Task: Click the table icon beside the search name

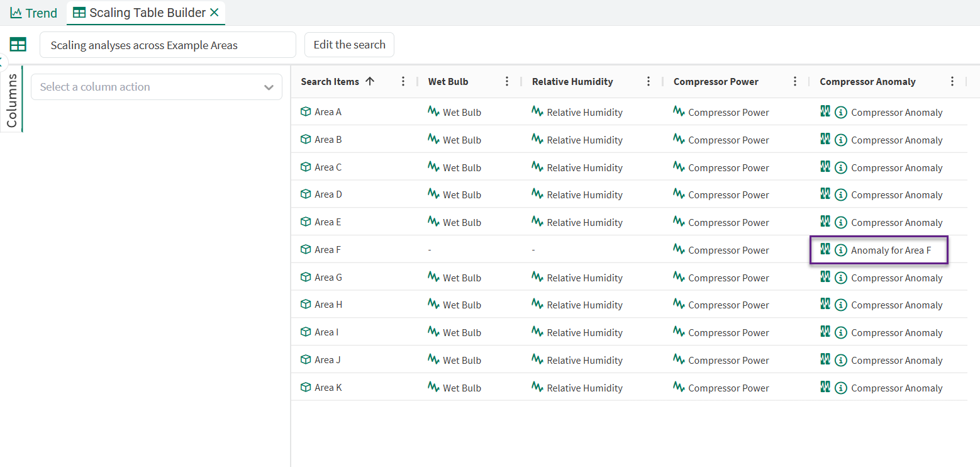Action: [18, 45]
